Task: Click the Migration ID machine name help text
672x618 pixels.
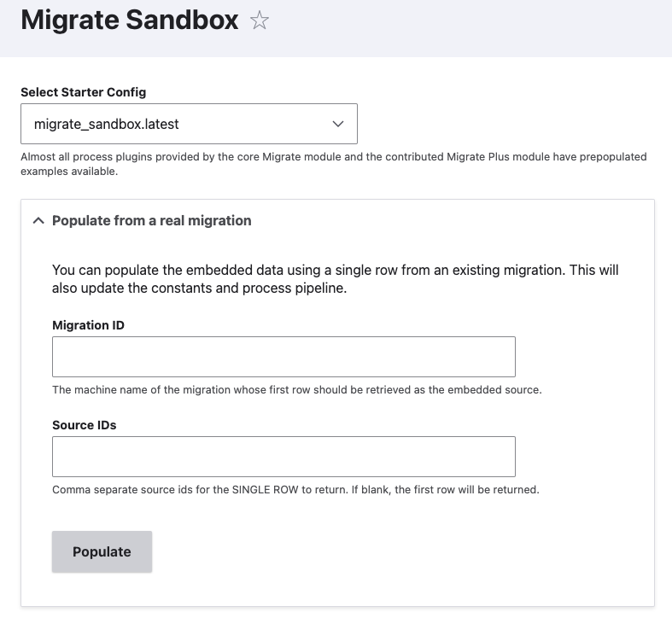Action: (297, 390)
